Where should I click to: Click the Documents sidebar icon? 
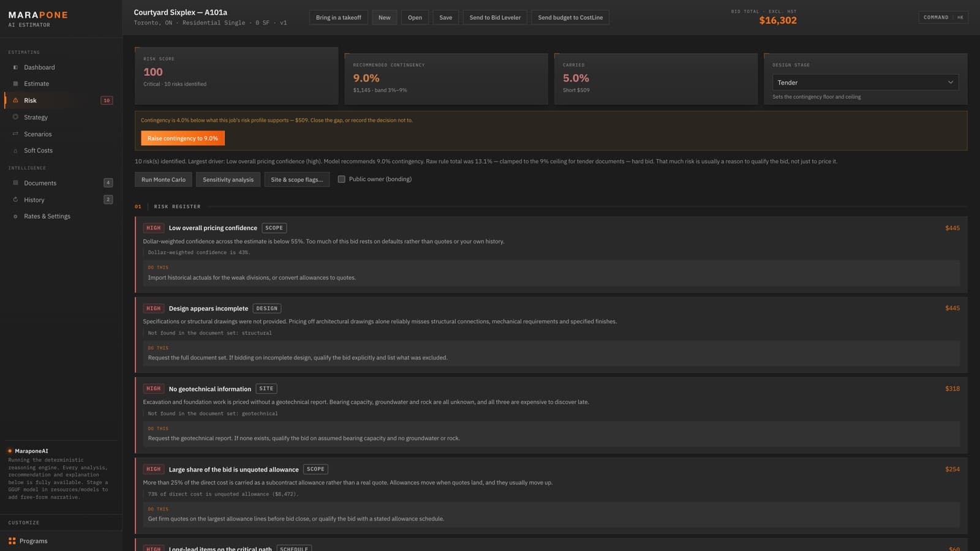coord(15,183)
